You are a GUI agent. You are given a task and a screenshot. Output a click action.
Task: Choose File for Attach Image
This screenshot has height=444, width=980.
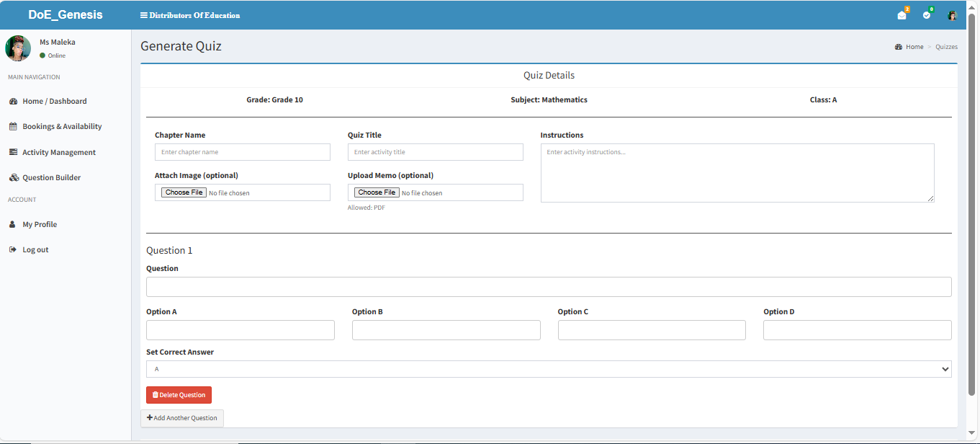point(184,192)
